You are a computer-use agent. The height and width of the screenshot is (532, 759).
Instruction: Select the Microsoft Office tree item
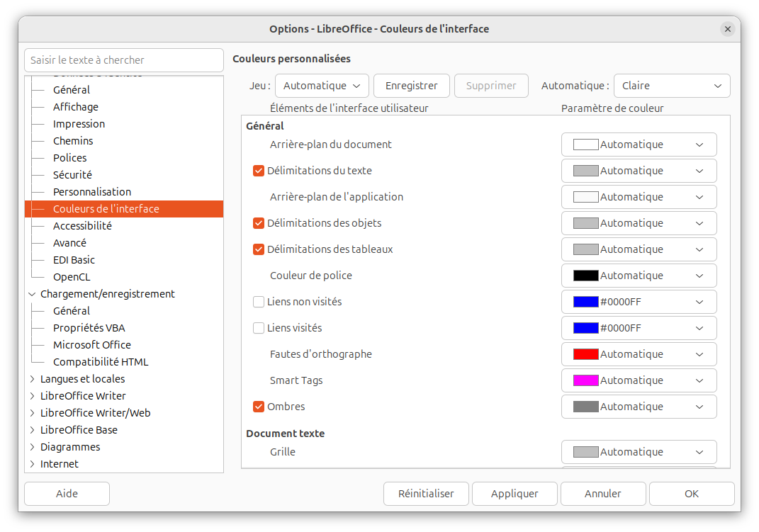[92, 345]
